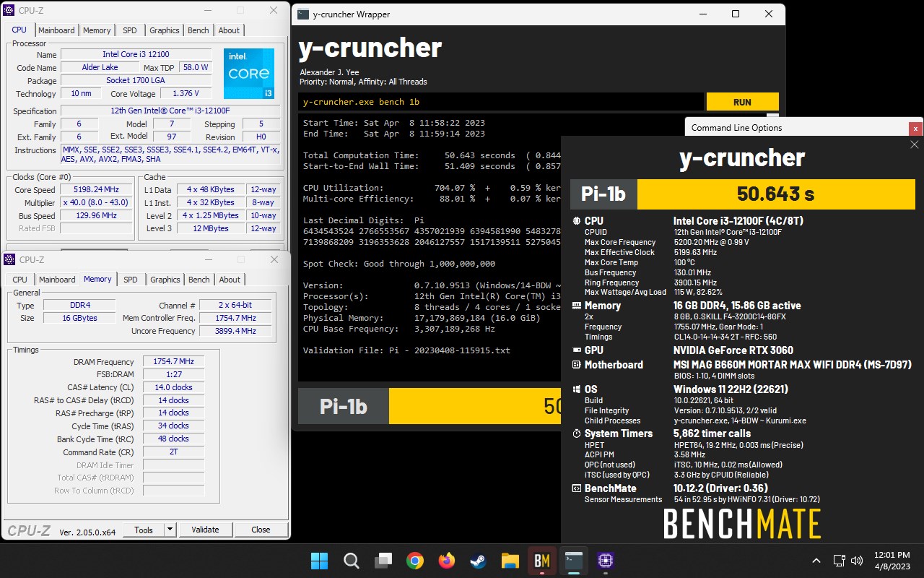Switch to BenchMate on the taskbar

pos(542,560)
